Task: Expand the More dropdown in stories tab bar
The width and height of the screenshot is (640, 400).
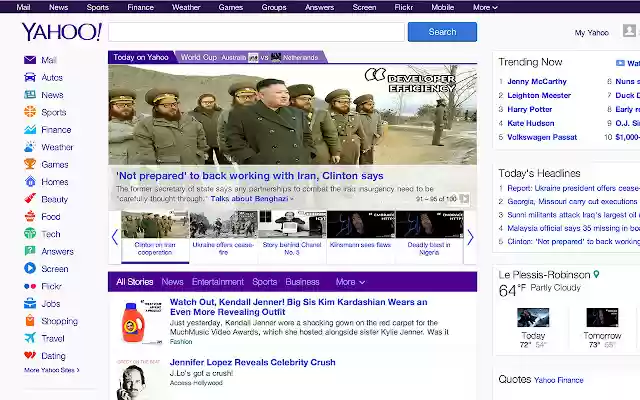Action: pos(350,282)
